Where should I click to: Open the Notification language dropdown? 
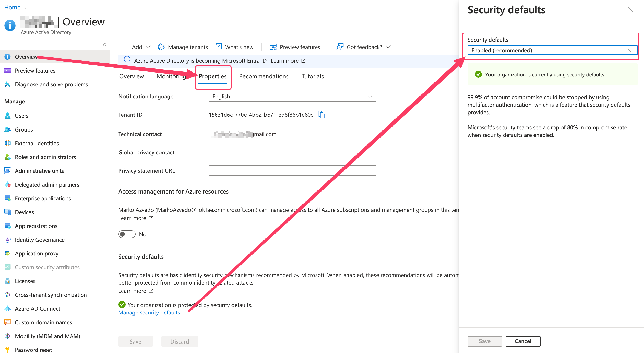pos(293,97)
